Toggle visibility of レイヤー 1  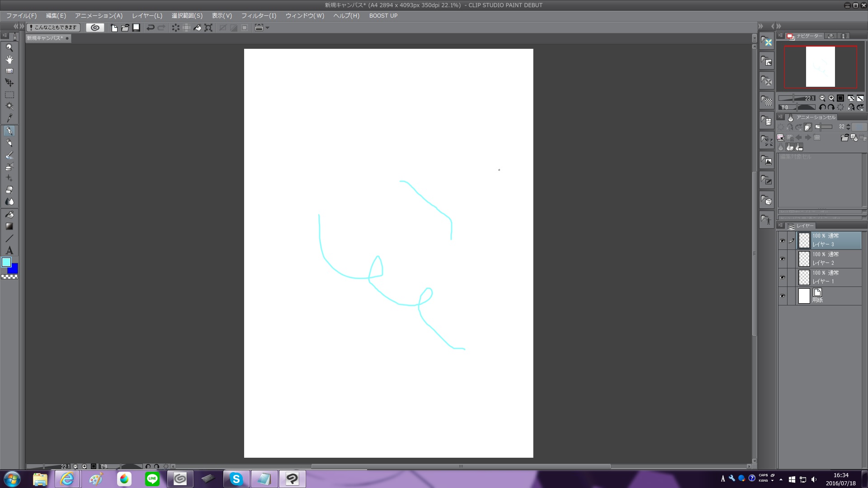[782, 277]
